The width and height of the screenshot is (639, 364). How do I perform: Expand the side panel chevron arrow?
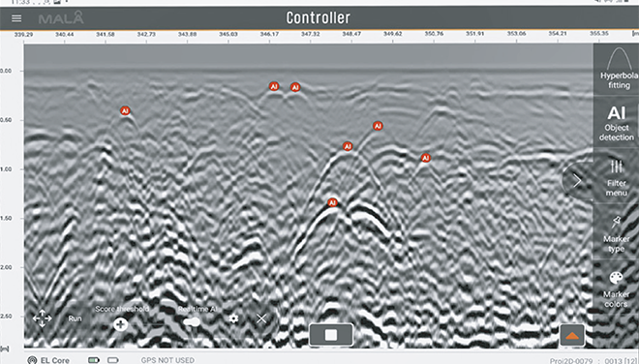[577, 181]
